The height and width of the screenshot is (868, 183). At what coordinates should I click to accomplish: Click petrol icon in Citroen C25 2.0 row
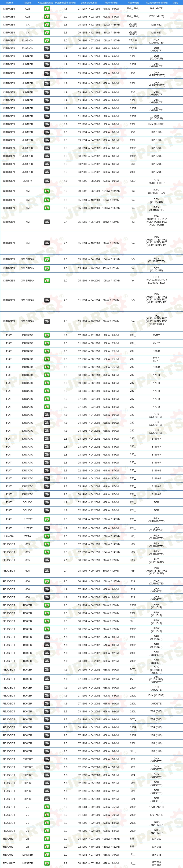[47, 17]
